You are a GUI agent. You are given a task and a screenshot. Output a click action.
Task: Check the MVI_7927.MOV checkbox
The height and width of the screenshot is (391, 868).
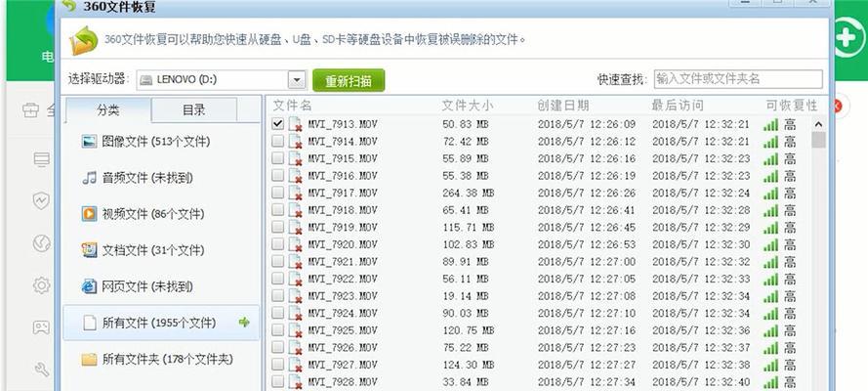(x=278, y=365)
